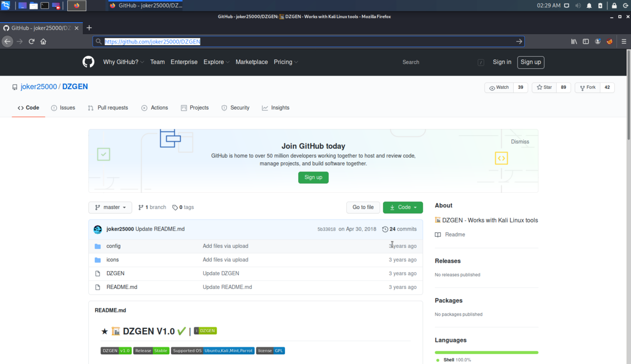Screen dimensions: 631x364
Task: Click the commit hash 5b33018
Action: pyautogui.click(x=327, y=230)
